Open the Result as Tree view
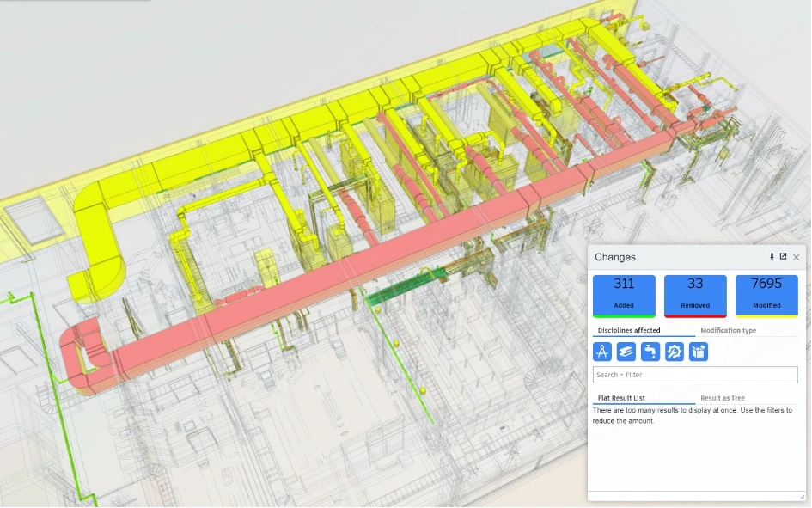Screen dimensions: 812x508 [722, 398]
